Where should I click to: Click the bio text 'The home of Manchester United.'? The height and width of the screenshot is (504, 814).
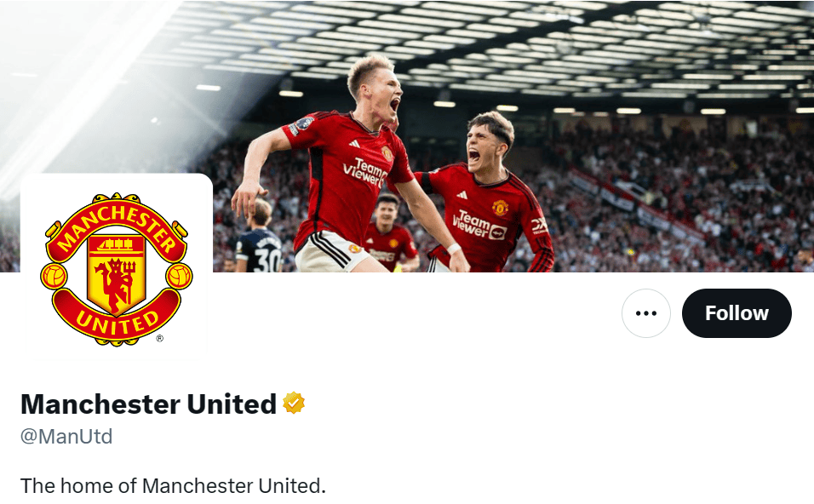pos(173,486)
